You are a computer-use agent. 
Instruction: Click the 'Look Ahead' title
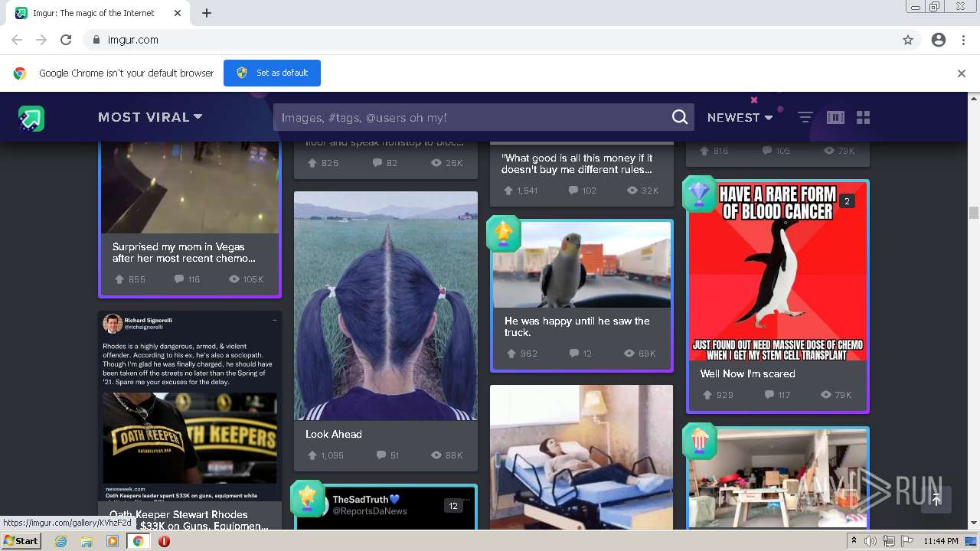click(334, 434)
